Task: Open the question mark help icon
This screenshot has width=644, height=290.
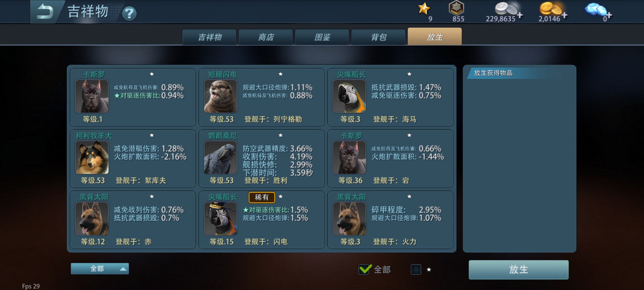Action: (x=129, y=13)
